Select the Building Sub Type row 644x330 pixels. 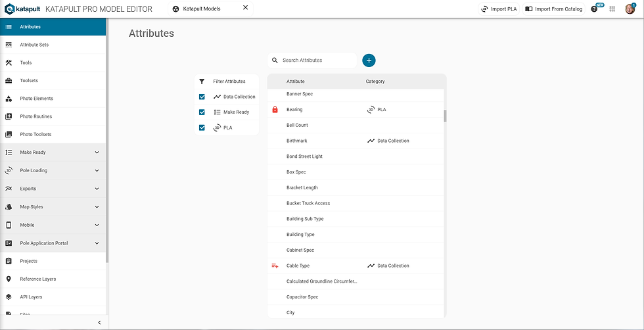[x=356, y=219]
